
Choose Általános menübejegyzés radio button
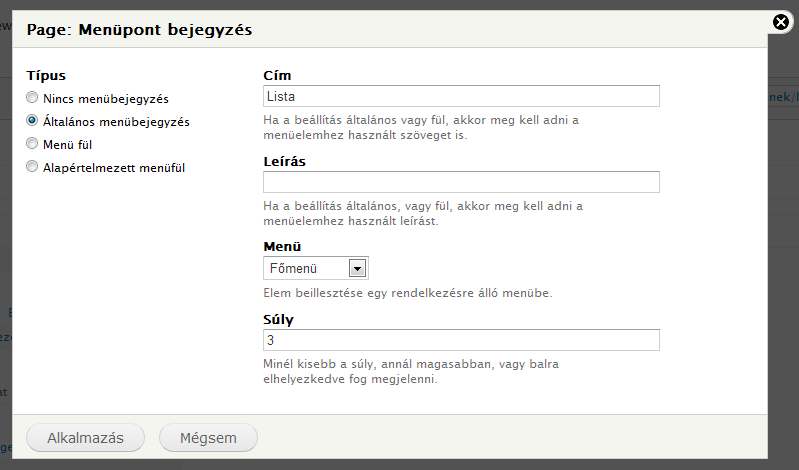tap(32, 120)
